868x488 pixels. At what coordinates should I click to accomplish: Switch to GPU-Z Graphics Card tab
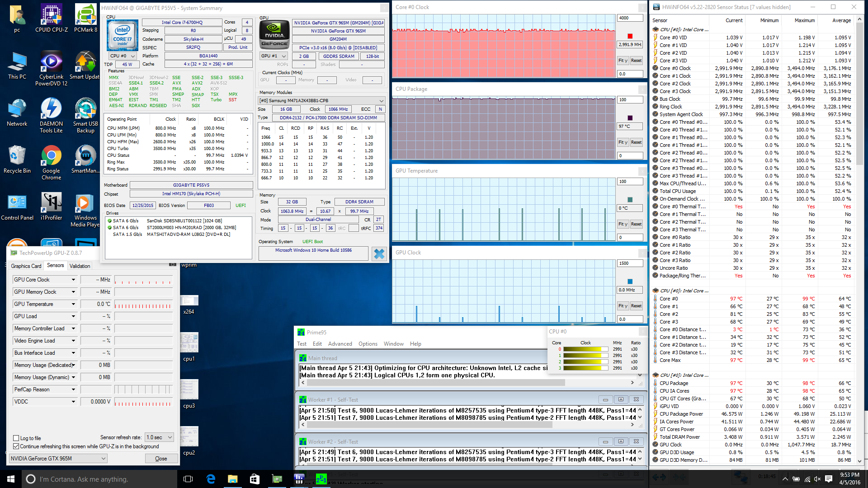[26, 266]
